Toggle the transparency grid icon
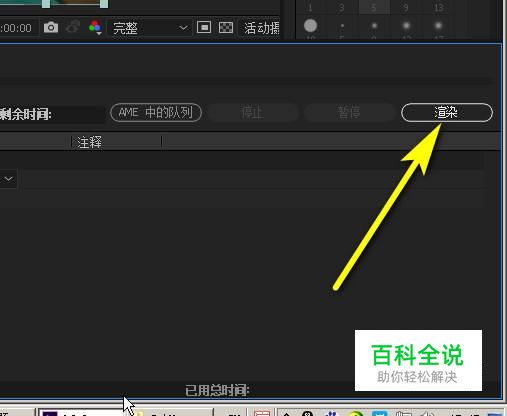This screenshot has height=416, width=507. [x=226, y=27]
